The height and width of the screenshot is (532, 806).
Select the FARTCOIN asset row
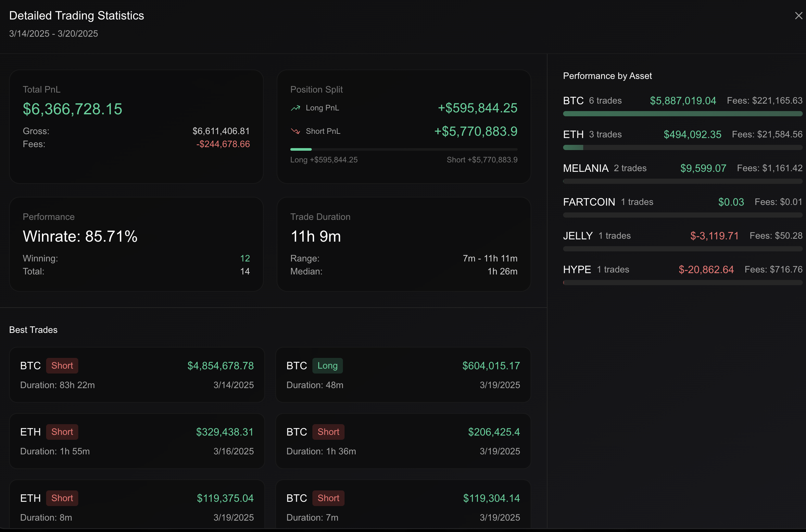[x=589, y=202]
